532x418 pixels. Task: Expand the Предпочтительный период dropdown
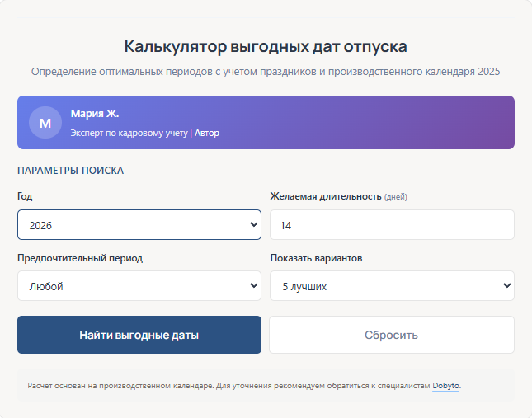click(x=139, y=286)
